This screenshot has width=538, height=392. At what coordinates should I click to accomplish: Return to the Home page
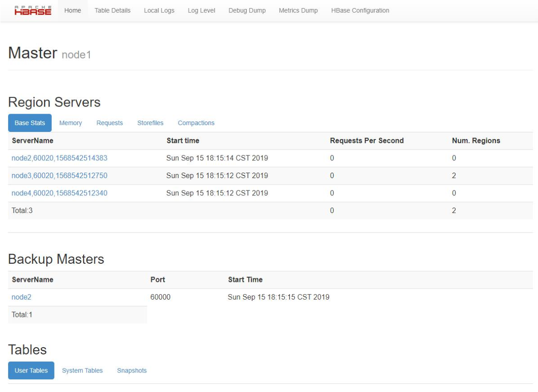click(x=73, y=10)
